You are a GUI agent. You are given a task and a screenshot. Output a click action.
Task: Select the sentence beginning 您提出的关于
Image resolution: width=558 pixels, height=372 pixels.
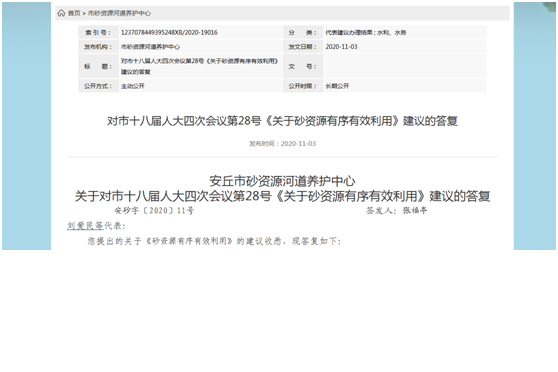coord(214,241)
